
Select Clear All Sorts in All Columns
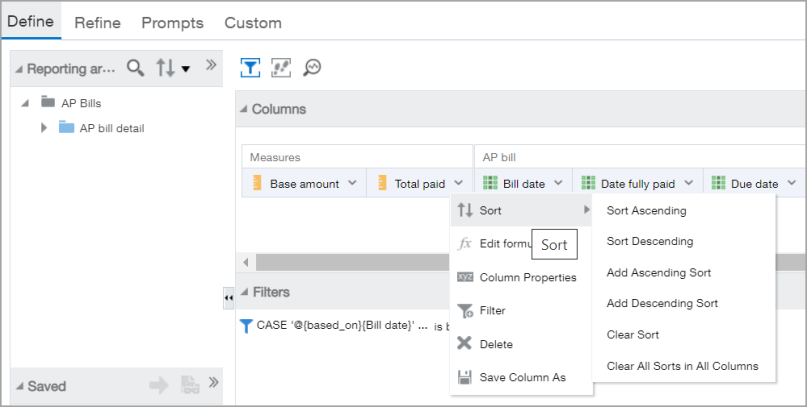[x=682, y=366]
